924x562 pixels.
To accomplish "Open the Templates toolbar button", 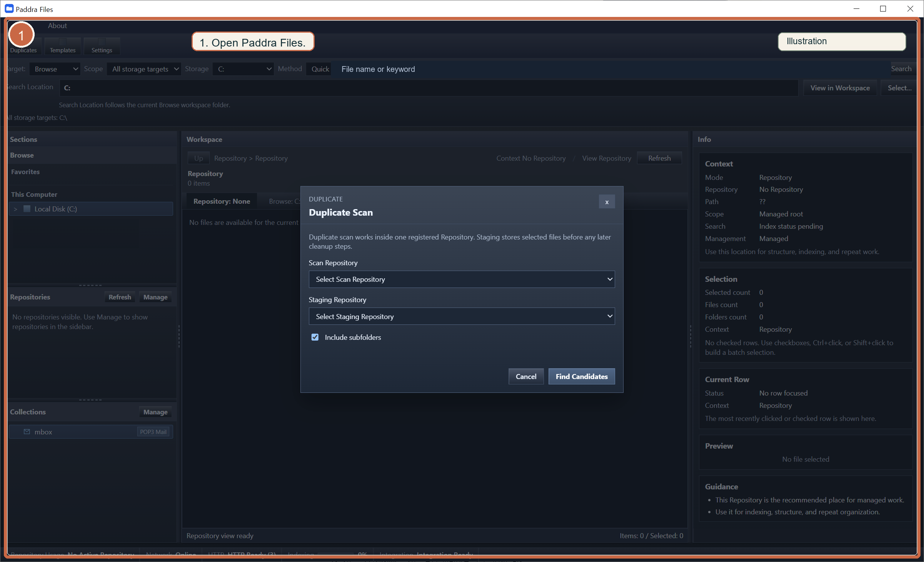I will pos(63,46).
